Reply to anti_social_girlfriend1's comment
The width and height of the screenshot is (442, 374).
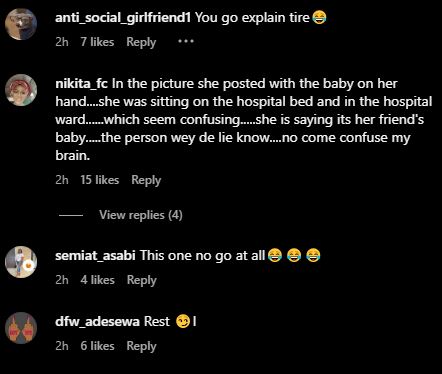141,42
